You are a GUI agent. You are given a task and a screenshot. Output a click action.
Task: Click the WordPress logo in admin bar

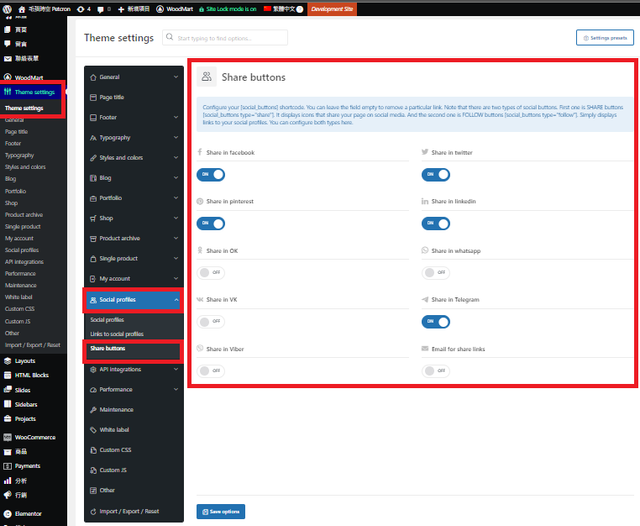7,9
